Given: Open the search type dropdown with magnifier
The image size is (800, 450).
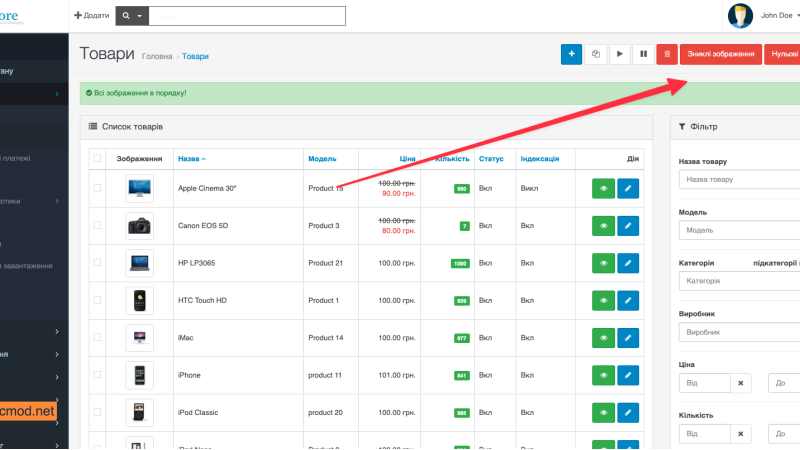Looking at the screenshot, I should (132, 16).
